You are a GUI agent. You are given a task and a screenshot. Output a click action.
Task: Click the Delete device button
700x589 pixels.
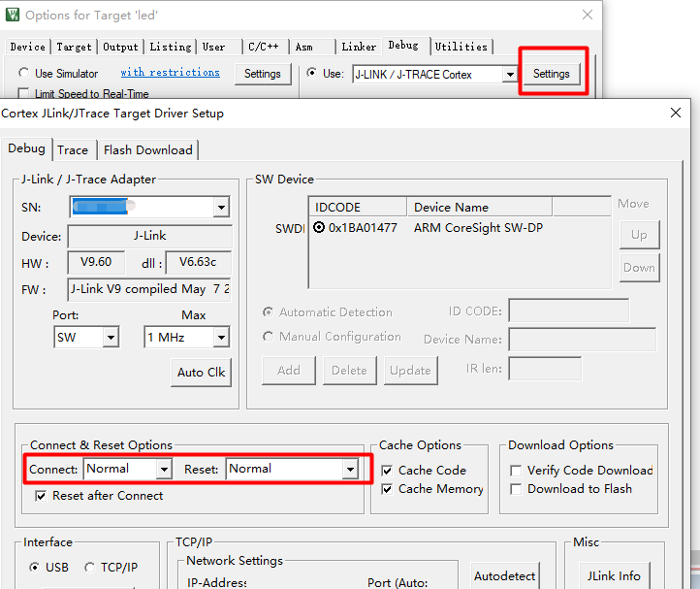[x=350, y=371]
